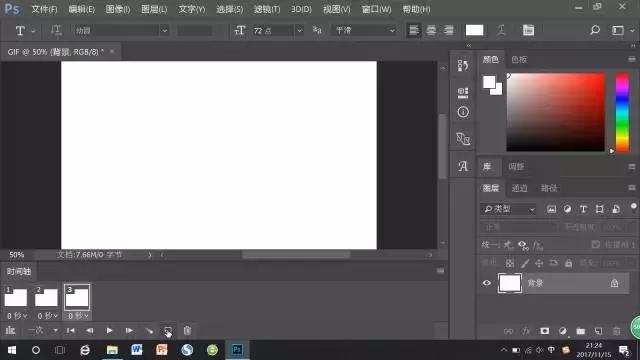This screenshot has height=360, width=640.
Task: Open the font size 72 点 dropdown
Action: [299, 30]
